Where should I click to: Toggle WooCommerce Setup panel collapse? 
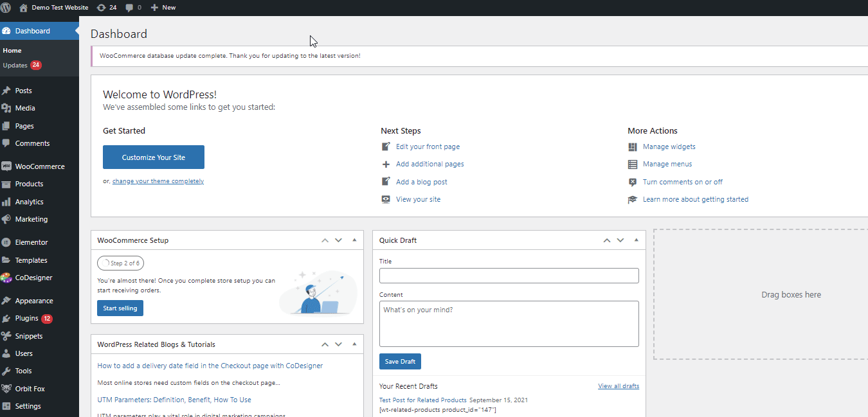click(x=354, y=240)
